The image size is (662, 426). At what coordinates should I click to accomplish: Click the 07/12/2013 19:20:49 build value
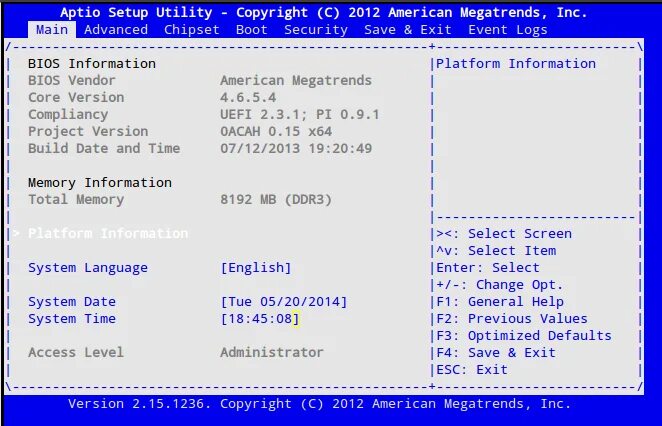(296, 148)
